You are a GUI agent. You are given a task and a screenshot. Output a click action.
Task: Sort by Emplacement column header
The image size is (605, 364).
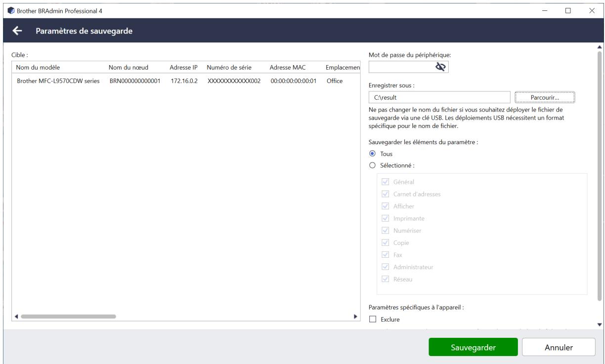(x=343, y=67)
